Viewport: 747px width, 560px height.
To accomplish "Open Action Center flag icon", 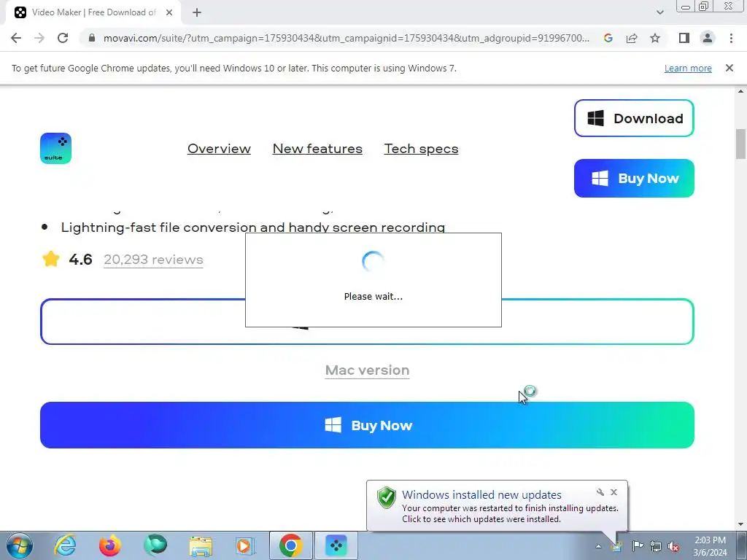I will (637, 546).
